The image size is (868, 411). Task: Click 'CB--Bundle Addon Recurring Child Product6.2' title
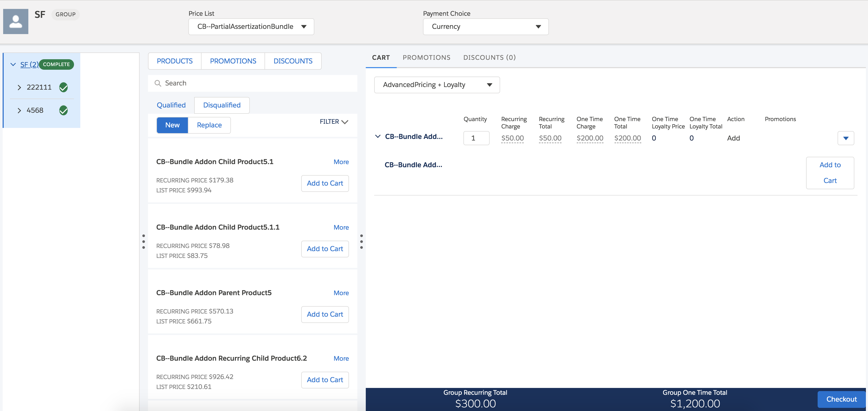[x=231, y=358]
